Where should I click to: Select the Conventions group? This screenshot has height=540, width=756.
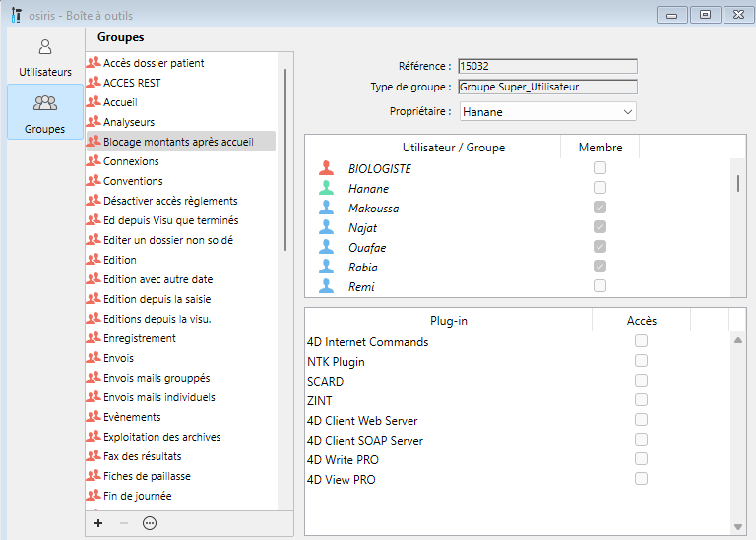[x=133, y=181]
